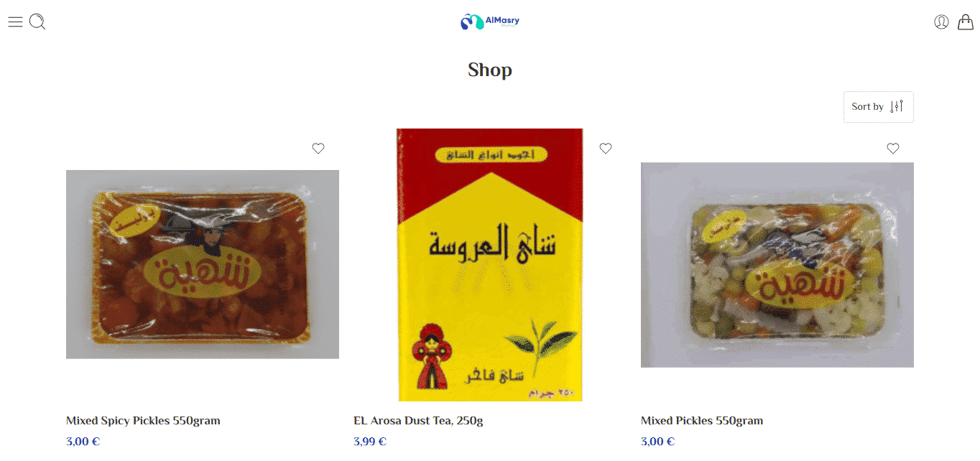Screen dimensions: 980x461
Task: Click the Mixed Spicy Pickles 3,00 € price
Action: click(83, 442)
